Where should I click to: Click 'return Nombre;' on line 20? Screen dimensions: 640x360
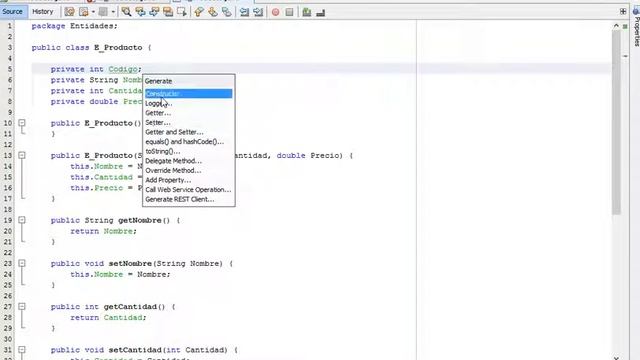coord(104,231)
